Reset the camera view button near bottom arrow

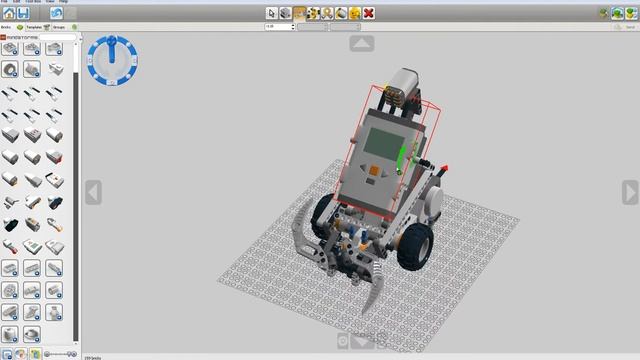click(343, 341)
